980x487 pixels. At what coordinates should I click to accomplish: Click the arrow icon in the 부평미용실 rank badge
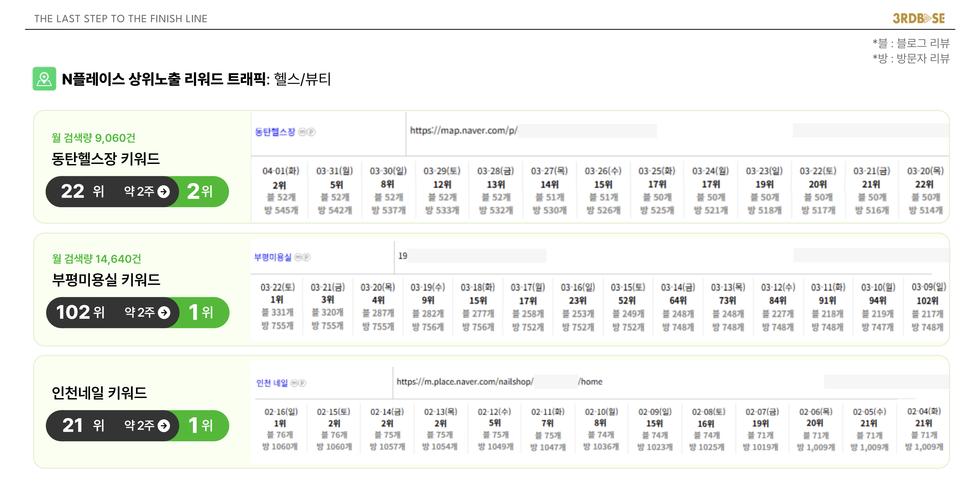point(164,312)
